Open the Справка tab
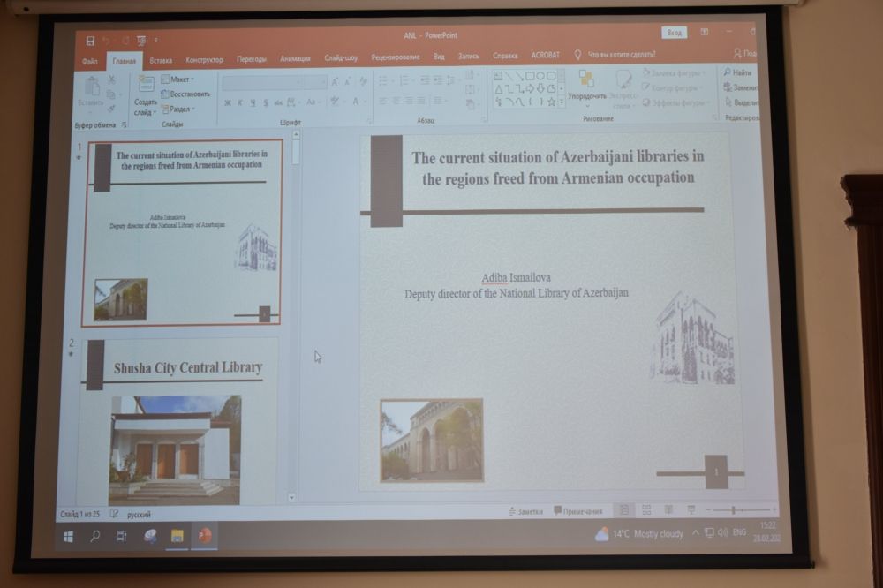 pyautogui.click(x=505, y=56)
